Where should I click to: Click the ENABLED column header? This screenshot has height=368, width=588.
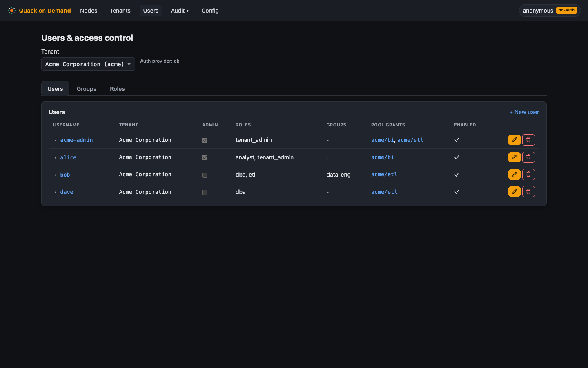(x=465, y=125)
